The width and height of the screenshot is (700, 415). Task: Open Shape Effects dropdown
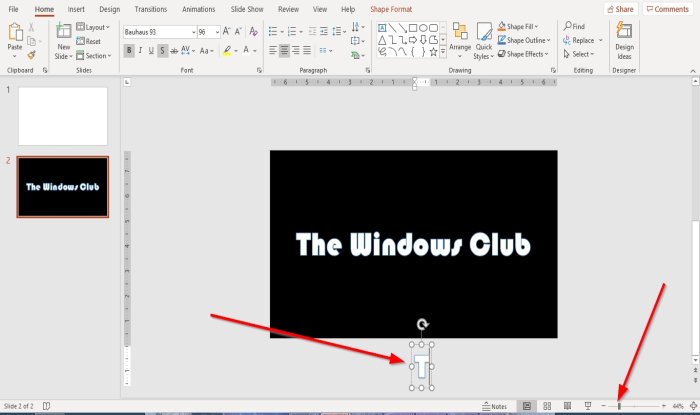(x=523, y=54)
